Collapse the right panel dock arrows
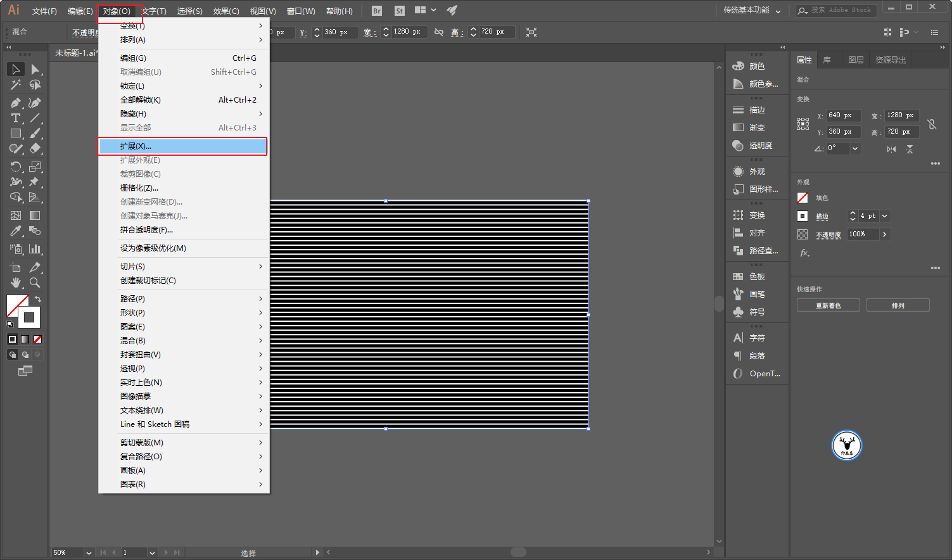The image size is (952, 560). pos(942,48)
